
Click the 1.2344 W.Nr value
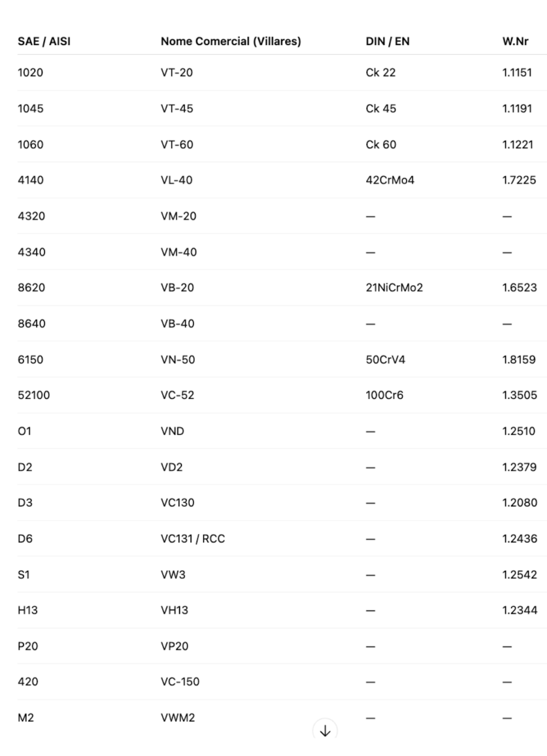[520, 610]
